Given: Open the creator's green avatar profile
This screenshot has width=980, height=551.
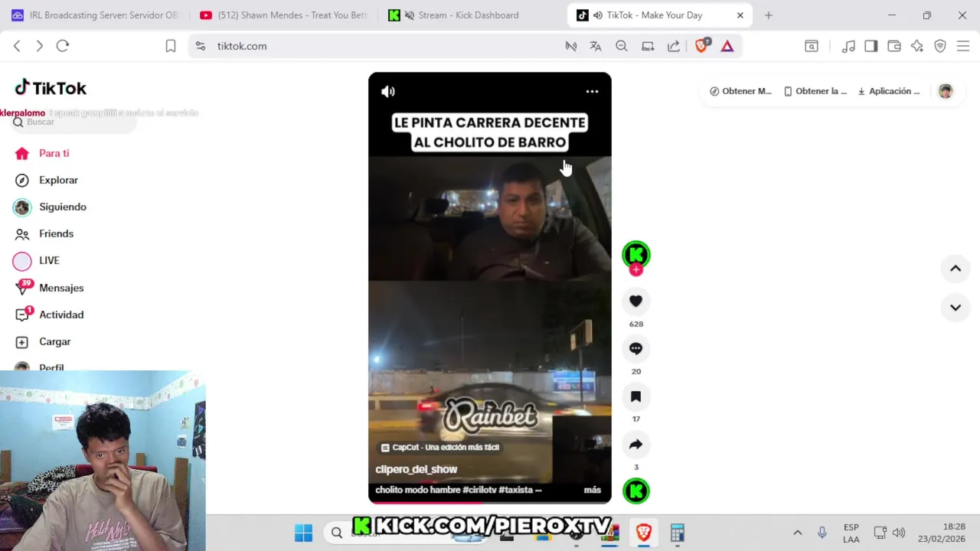Looking at the screenshot, I should point(635,254).
